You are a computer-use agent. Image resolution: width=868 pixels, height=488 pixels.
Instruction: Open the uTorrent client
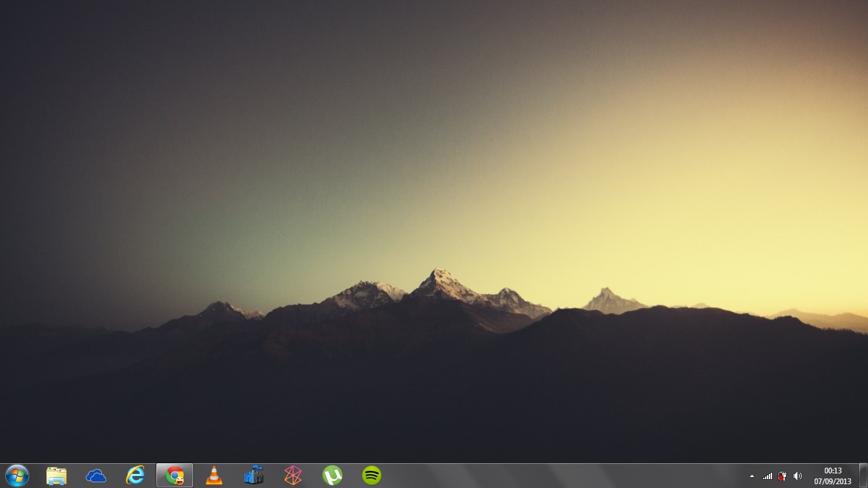click(332, 475)
